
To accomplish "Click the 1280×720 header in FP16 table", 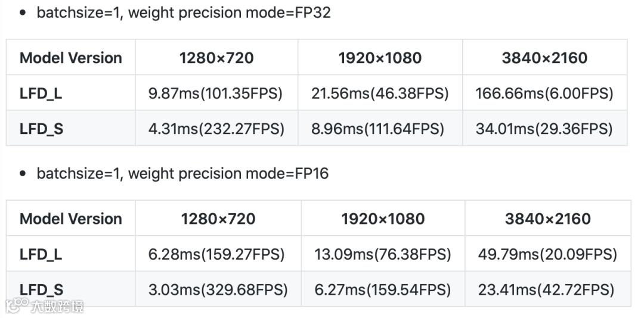I will click(x=218, y=219).
